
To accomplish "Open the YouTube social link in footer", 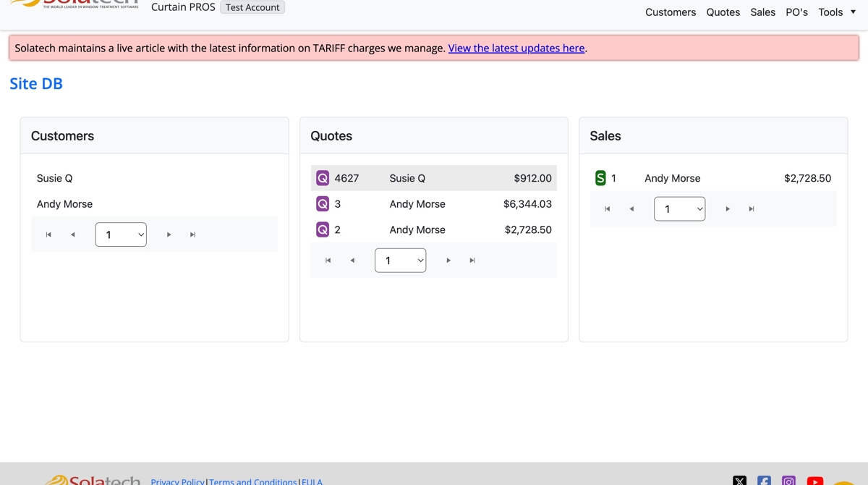I will coord(815,481).
